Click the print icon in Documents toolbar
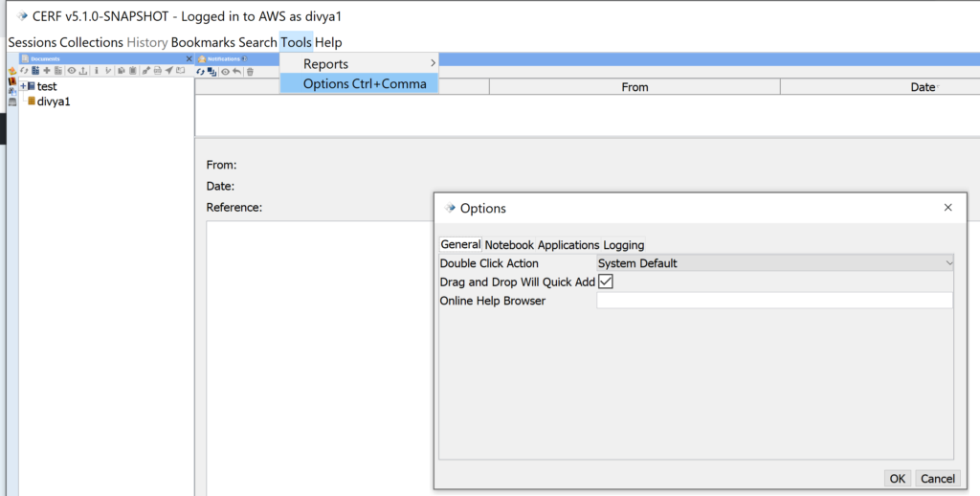The image size is (980, 496). (x=158, y=71)
